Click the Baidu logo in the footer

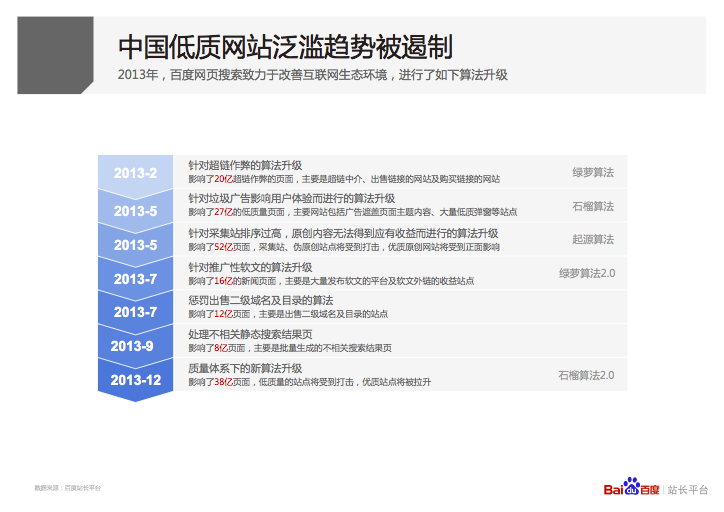(631, 487)
